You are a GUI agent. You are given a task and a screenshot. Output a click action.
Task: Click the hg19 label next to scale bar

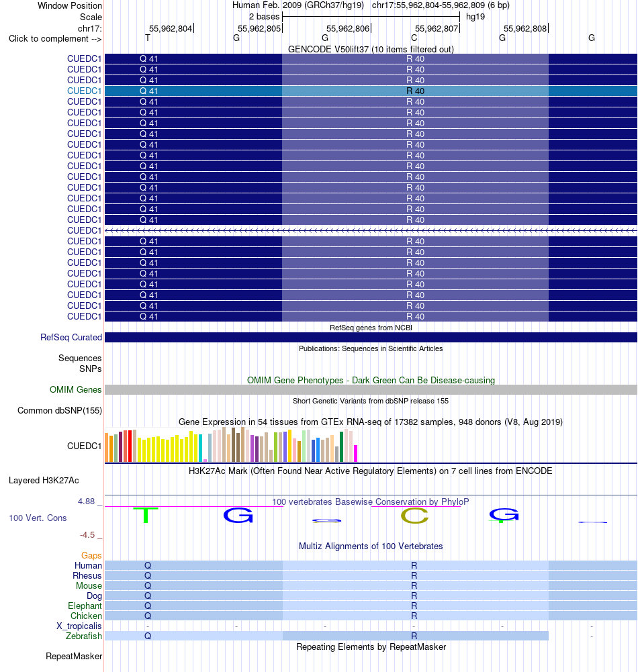click(475, 17)
